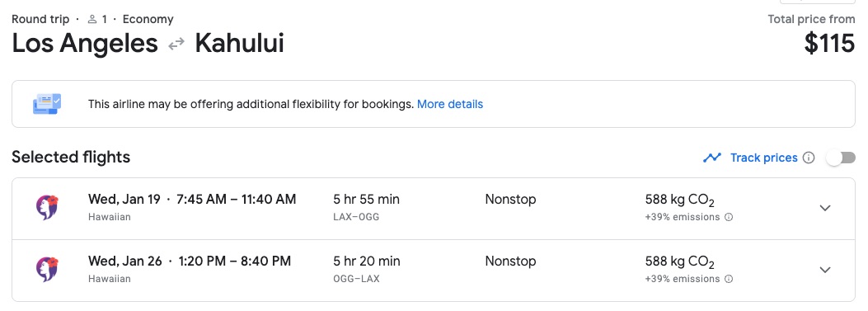Expand the Wed, Jan 19 flight details
The height and width of the screenshot is (311, 868).
tap(825, 208)
